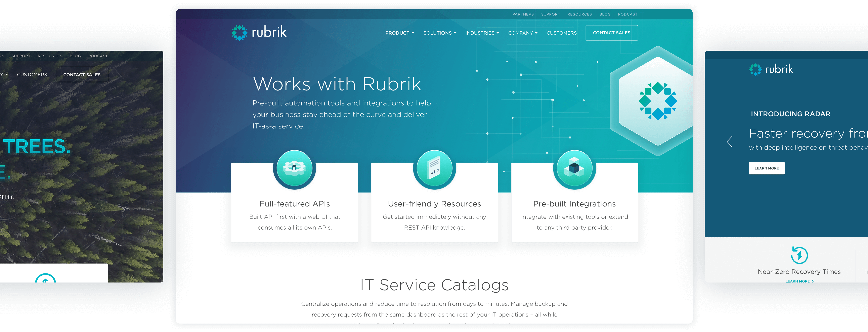Open Blog link in left panel top bar

(75, 56)
